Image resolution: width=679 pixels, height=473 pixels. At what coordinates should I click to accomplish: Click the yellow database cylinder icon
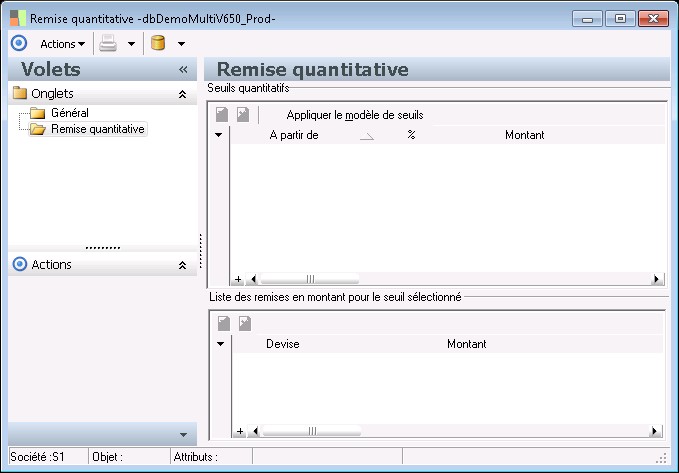point(158,43)
